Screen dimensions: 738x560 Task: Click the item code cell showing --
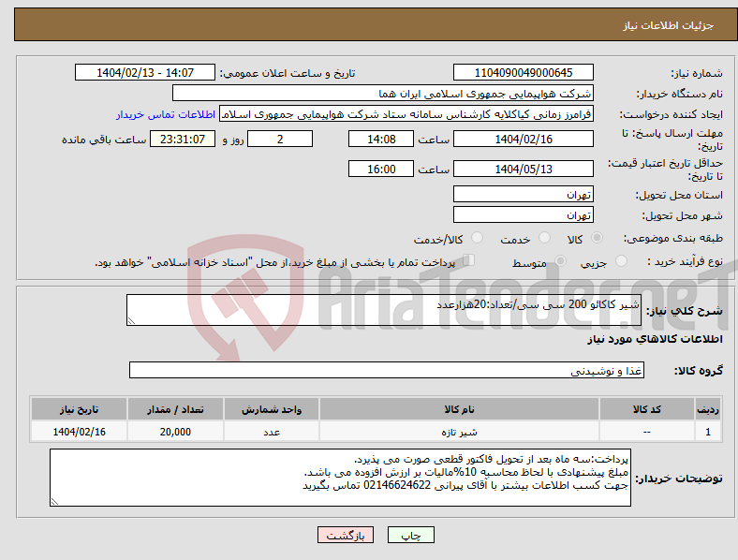(x=647, y=432)
